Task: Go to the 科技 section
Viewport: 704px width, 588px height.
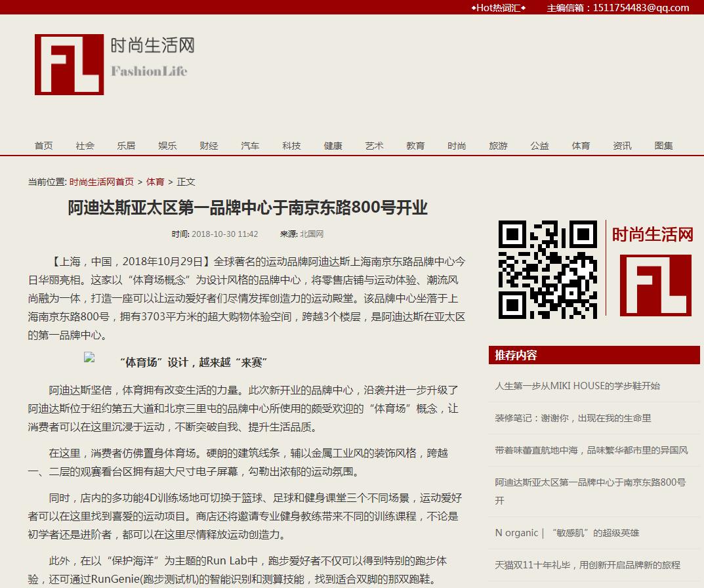Action: 291,146
